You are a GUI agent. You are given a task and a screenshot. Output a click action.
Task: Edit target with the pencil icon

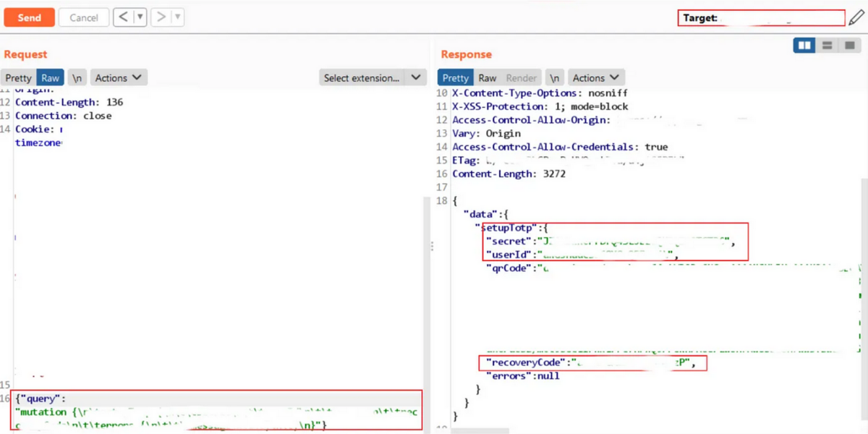coord(856,17)
